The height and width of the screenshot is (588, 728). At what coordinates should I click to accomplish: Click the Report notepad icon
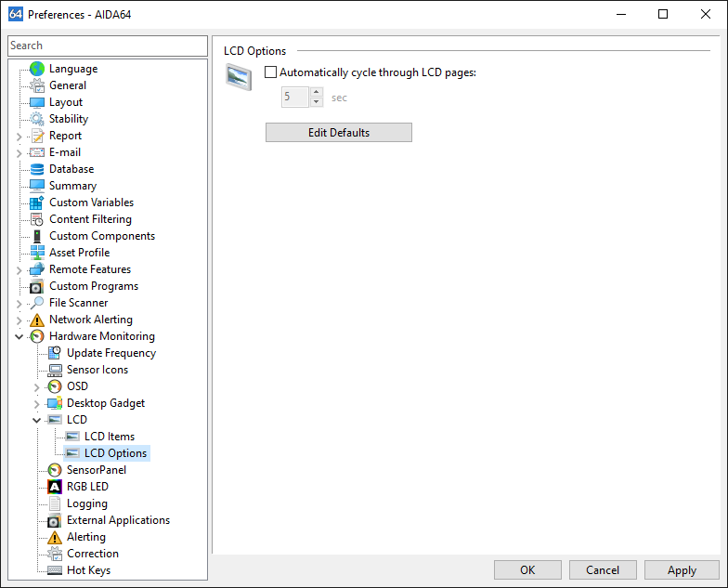point(37,136)
